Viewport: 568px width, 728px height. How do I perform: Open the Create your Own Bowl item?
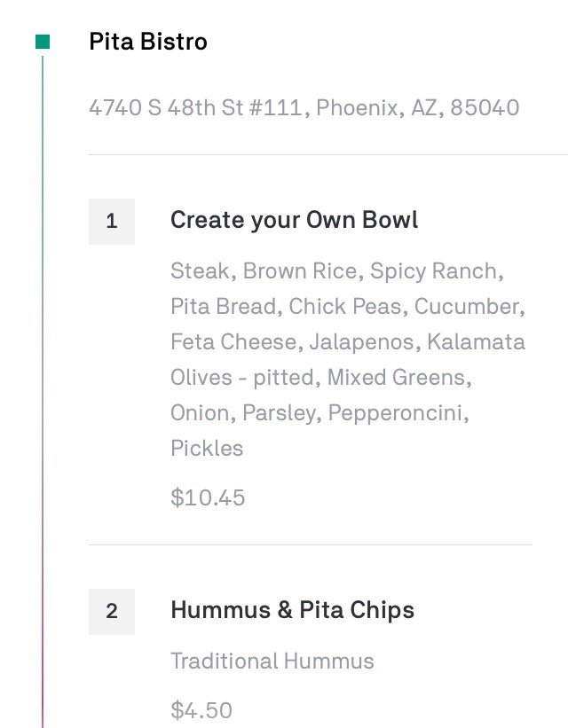tap(294, 220)
